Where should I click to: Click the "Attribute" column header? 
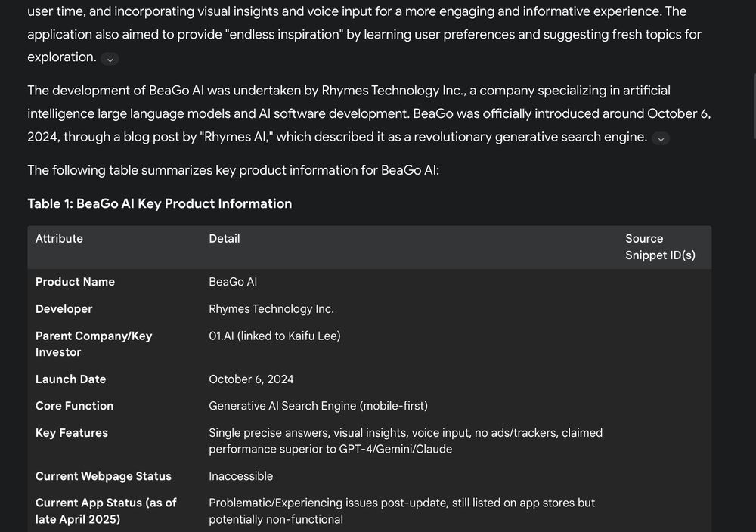59,239
